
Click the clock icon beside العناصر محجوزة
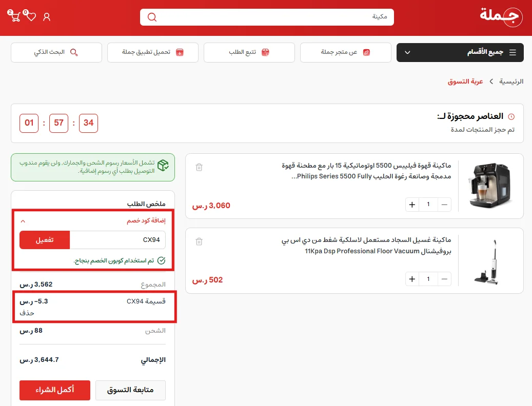[x=511, y=116]
